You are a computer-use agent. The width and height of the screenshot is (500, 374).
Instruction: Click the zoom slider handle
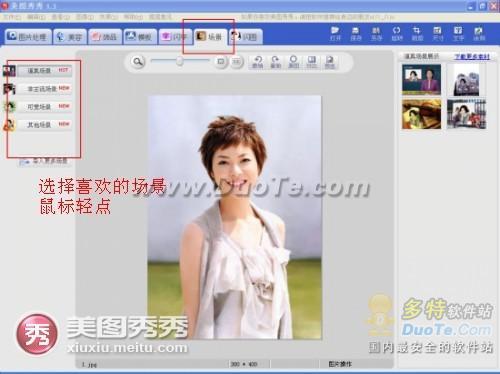coord(180,61)
